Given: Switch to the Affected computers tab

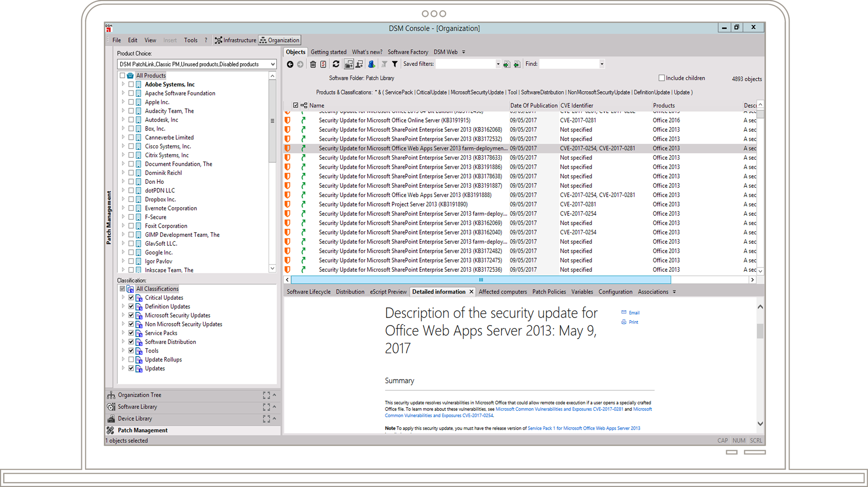Looking at the screenshot, I should [x=503, y=291].
